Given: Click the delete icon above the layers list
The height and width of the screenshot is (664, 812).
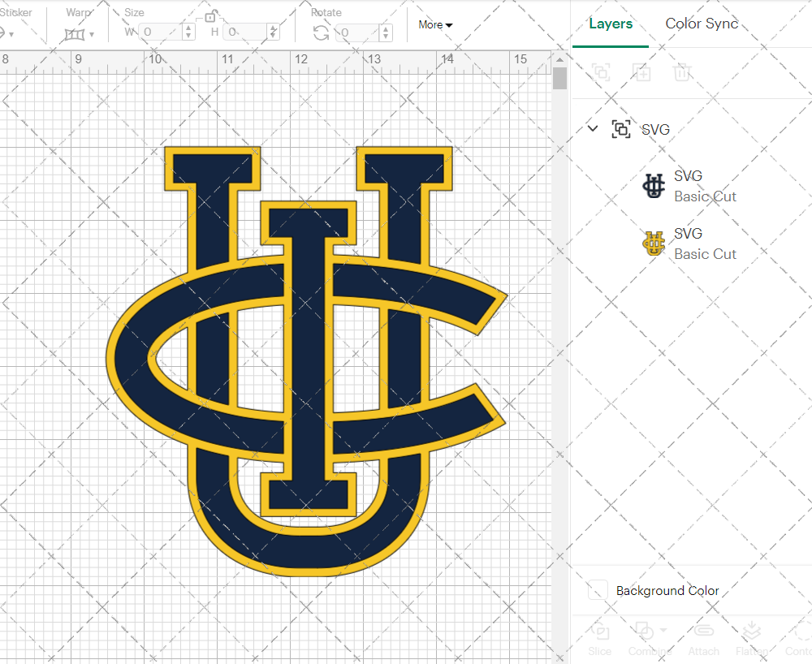Looking at the screenshot, I should 683,72.
